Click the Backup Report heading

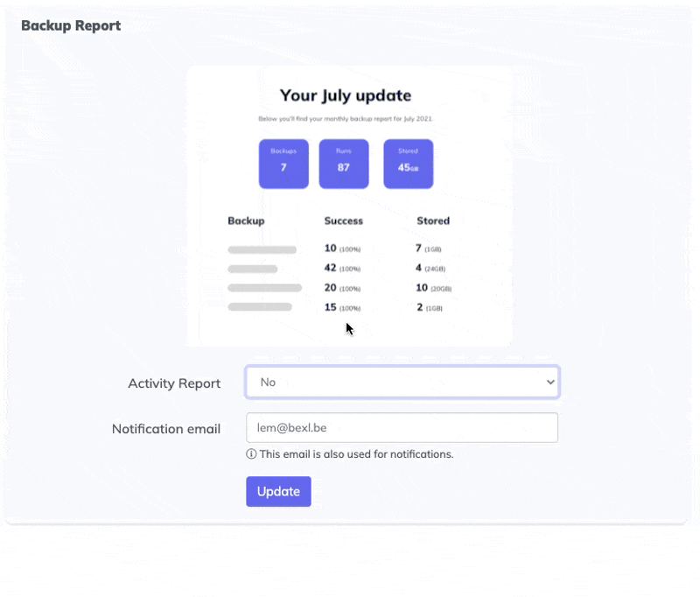[71, 25]
